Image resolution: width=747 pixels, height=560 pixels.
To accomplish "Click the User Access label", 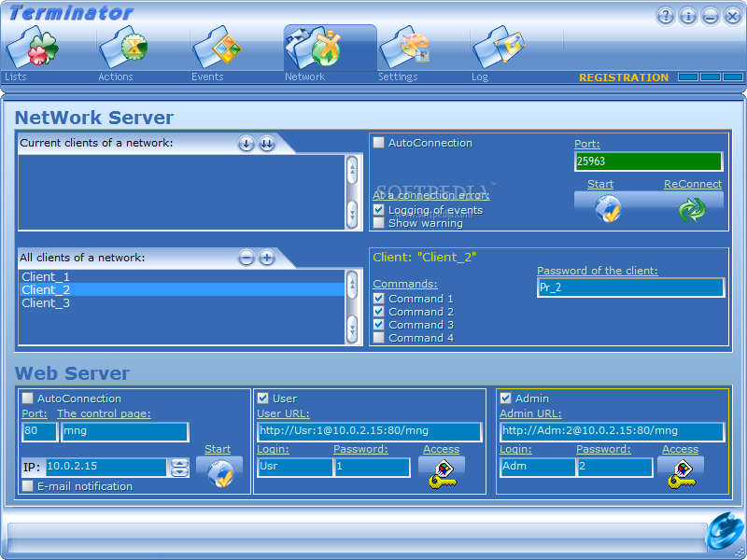I will (441, 449).
